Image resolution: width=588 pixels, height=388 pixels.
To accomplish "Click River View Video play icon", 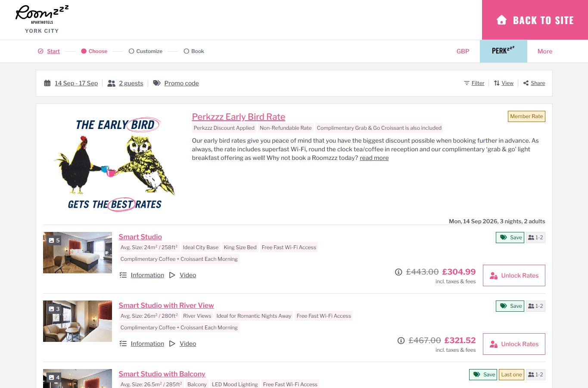I will [x=172, y=344].
